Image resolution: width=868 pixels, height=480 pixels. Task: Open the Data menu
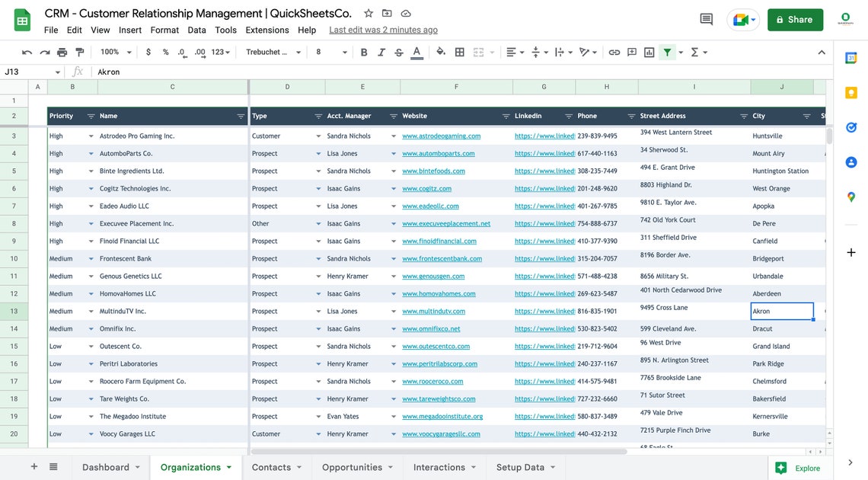tap(196, 30)
